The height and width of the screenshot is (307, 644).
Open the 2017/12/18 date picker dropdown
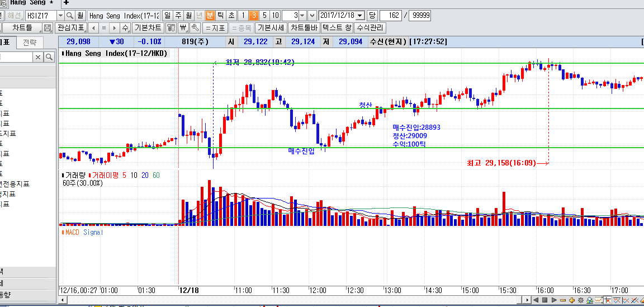tap(361, 16)
